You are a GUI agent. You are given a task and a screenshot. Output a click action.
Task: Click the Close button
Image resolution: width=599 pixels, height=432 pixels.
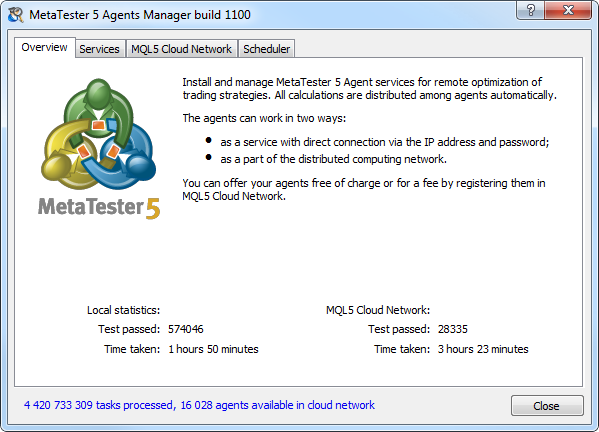click(547, 406)
